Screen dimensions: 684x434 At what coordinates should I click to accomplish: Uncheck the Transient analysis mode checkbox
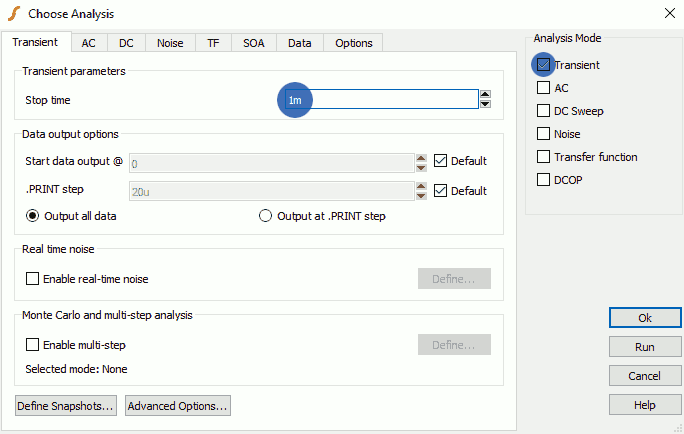(x=544, y=65)
